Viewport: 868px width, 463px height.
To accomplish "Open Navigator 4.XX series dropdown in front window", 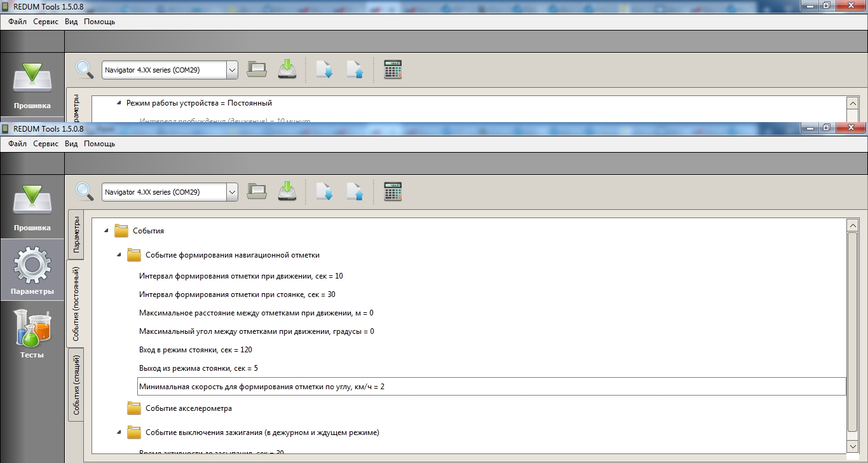I will [x=232, y=192].
